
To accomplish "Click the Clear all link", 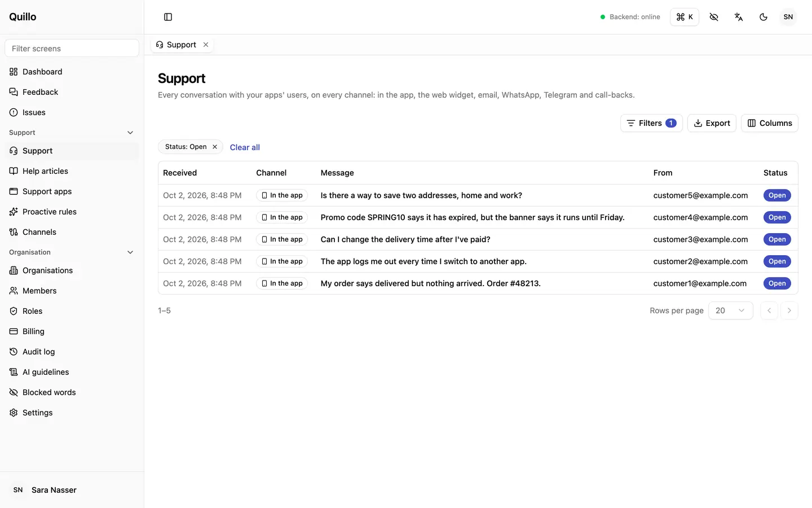I will coord(245,147).
